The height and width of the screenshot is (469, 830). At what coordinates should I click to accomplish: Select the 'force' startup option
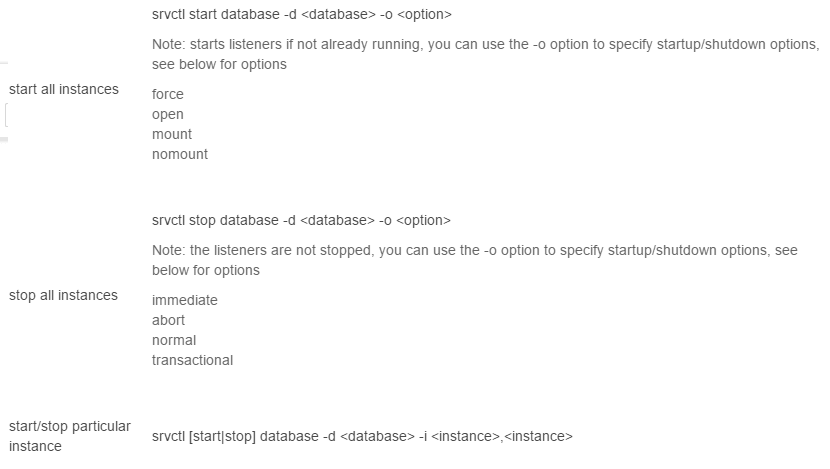(x=168, y=95)
